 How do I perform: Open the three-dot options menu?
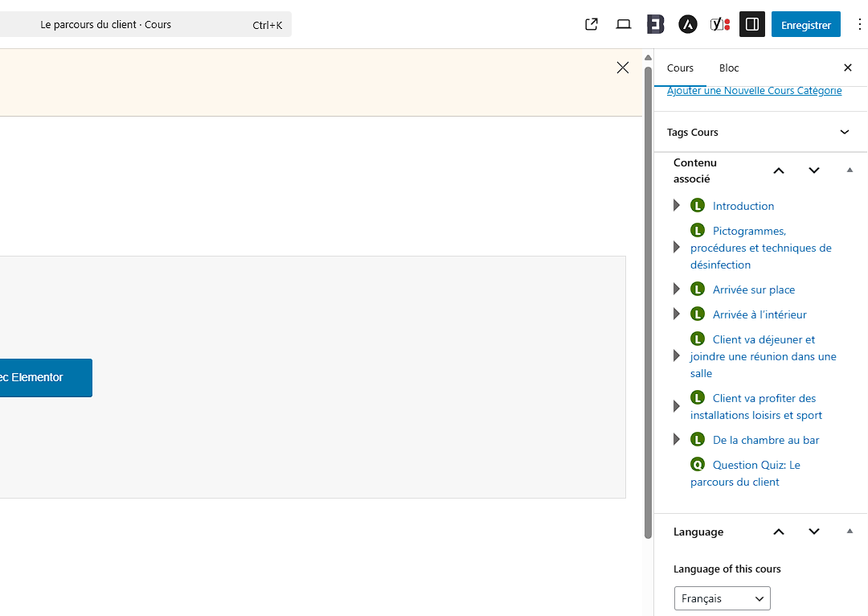click(859, 24)
